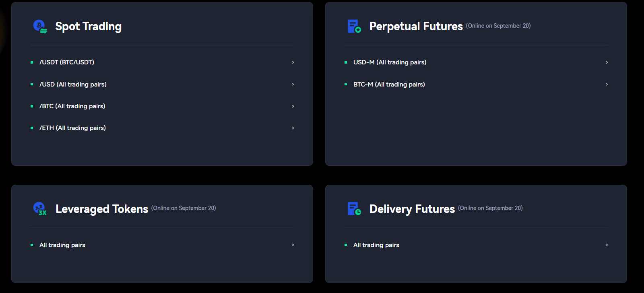The height and width of the screenshot is (293, 644).
Task: Open Delivery Futures All trading pairs
Action: pyautogui.click(x=376, y=245)
